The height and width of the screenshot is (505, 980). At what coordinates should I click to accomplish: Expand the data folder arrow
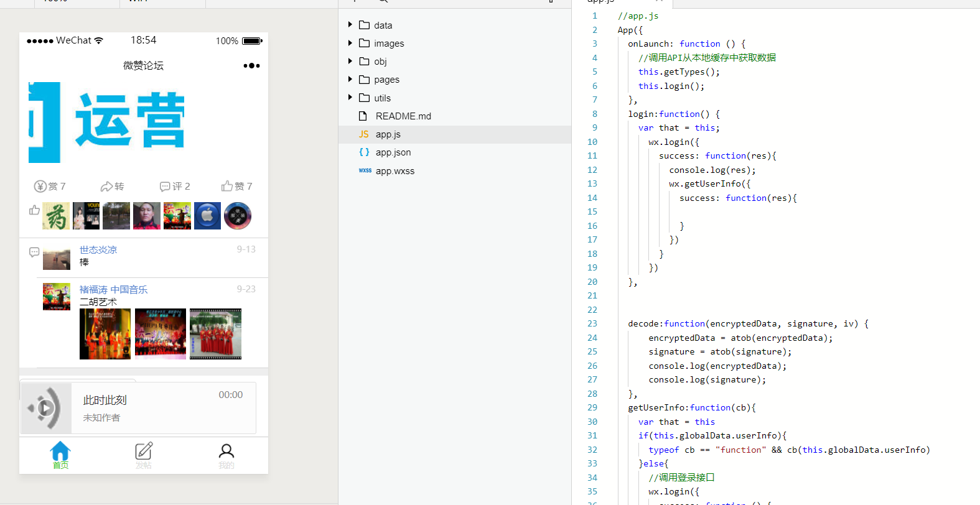point(350,25)
